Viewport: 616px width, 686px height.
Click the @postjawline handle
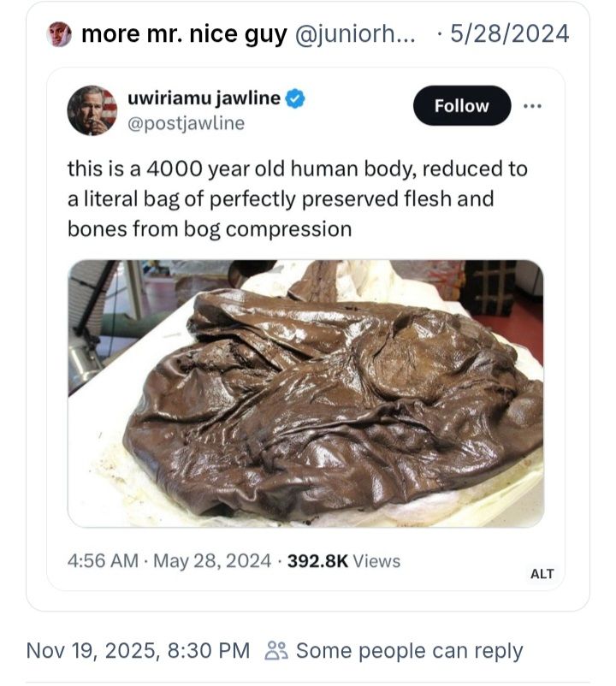click(186, 123)
